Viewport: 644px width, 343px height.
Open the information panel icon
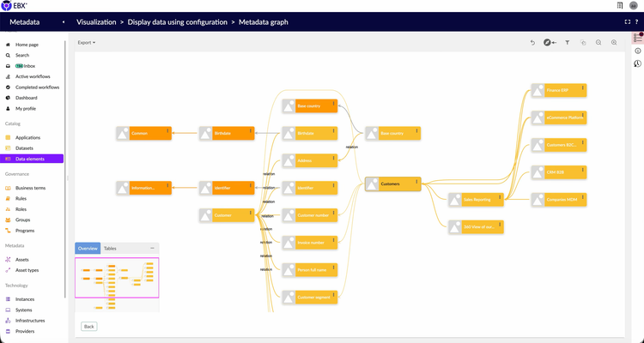tap(637, 51)
